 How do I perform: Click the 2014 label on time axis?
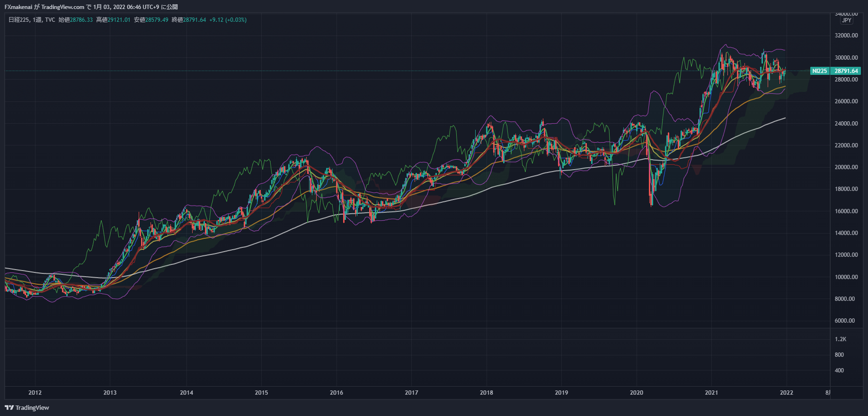tap(186, 393)
